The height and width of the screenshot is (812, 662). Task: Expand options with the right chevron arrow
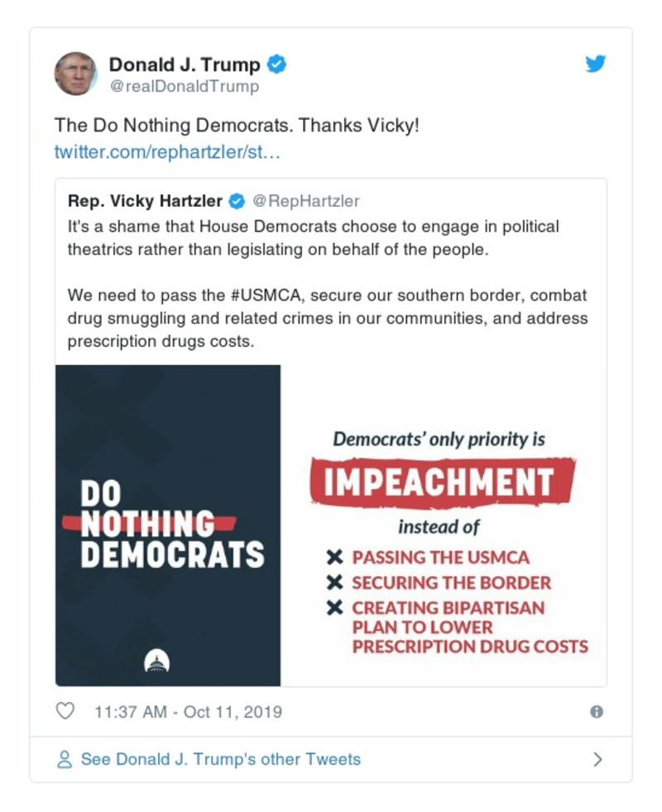pyautogui.click(x=597, y=758)
